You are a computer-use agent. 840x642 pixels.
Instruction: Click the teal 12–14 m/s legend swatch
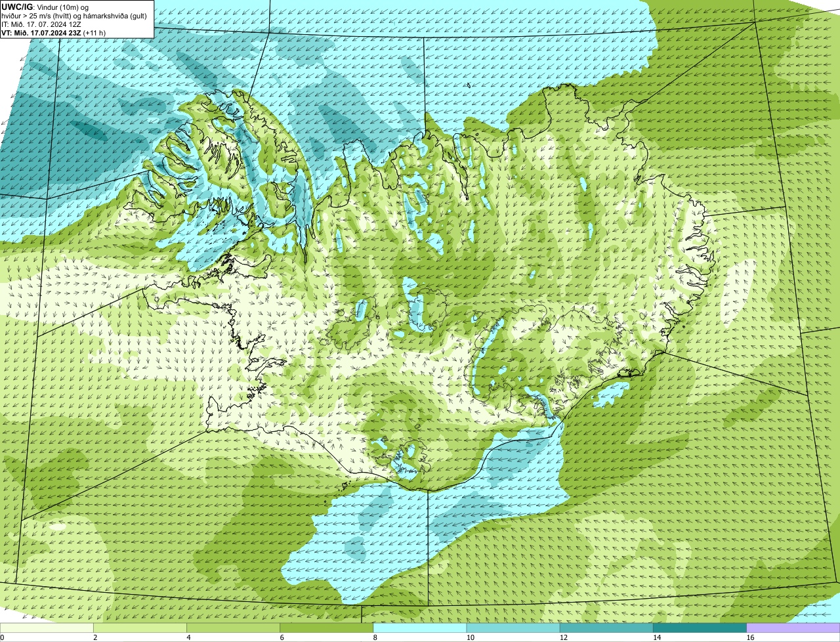[606, 628]
